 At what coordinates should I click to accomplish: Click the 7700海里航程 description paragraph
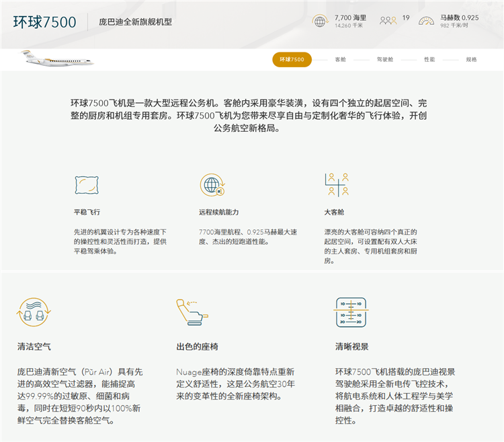pyautogui.click(x=248, y=237)
